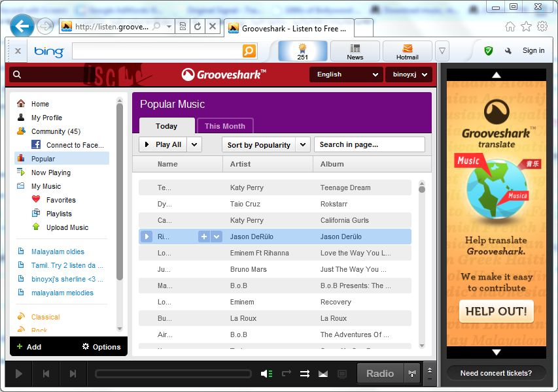Expand the Sort by Popularity arrow
Image resolution: width=558 pixels, height=392 pixels.
tap(303, 144)
